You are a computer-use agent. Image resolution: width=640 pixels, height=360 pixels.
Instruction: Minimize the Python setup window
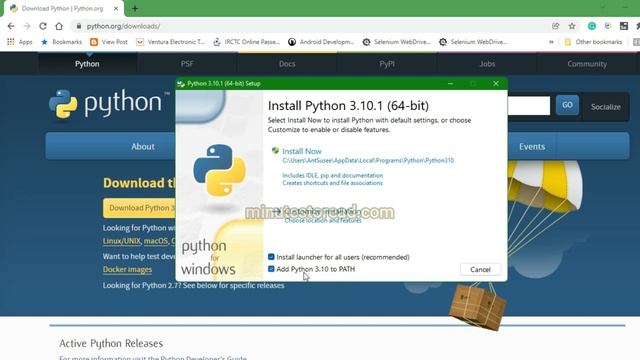pyautogui.click(x=450, y=84)
